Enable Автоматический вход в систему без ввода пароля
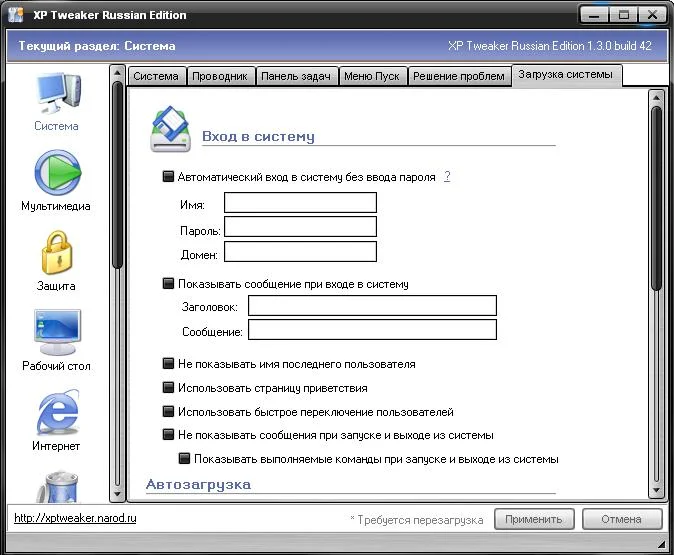The width and height of the screenshot is (674, 555). point(168,176)
